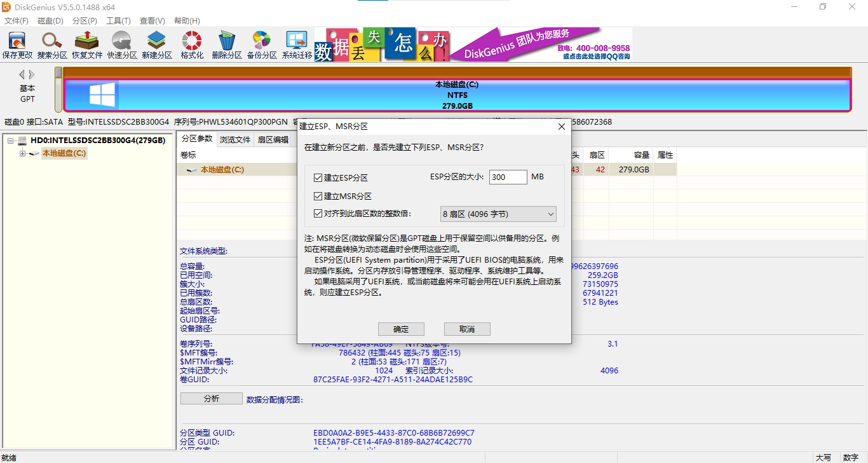This screenshot has height=463, width=868.
Task: Open the 工具(T) menu
Action: (x=118, y=21)
